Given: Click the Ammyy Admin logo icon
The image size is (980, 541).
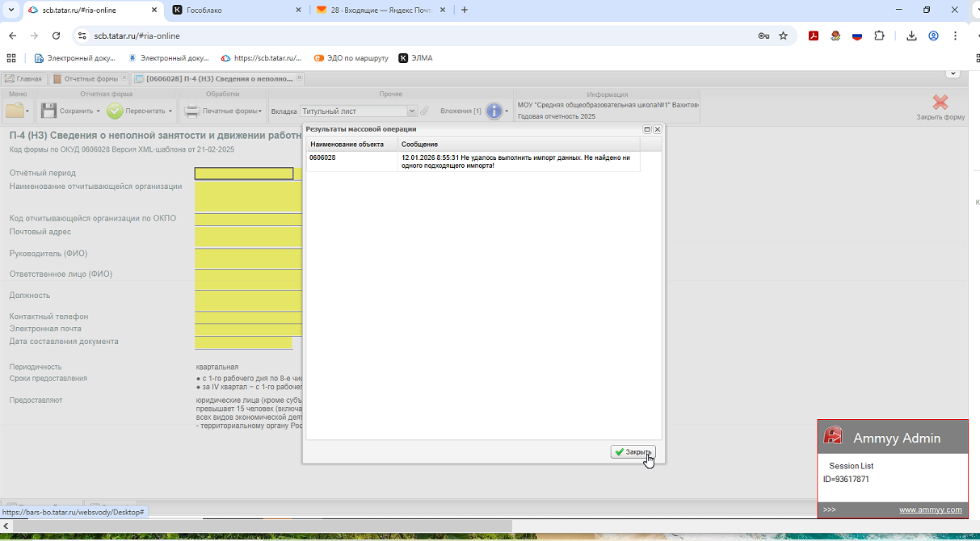Looking at the screenshot, I should point(833,436).
